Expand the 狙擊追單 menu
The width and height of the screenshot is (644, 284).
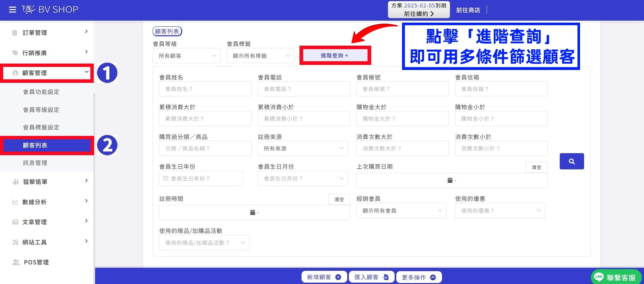tap(86, 181)
